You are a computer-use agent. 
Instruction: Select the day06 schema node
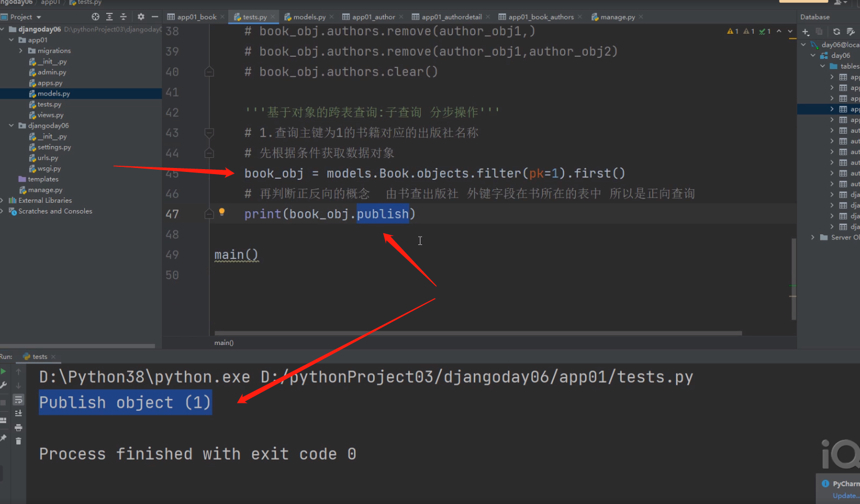tap(840, 55)
